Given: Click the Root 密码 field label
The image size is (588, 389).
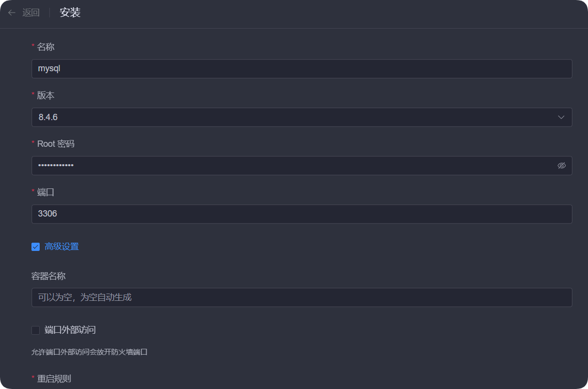Looking at the screenshot, I should point(56,144).
